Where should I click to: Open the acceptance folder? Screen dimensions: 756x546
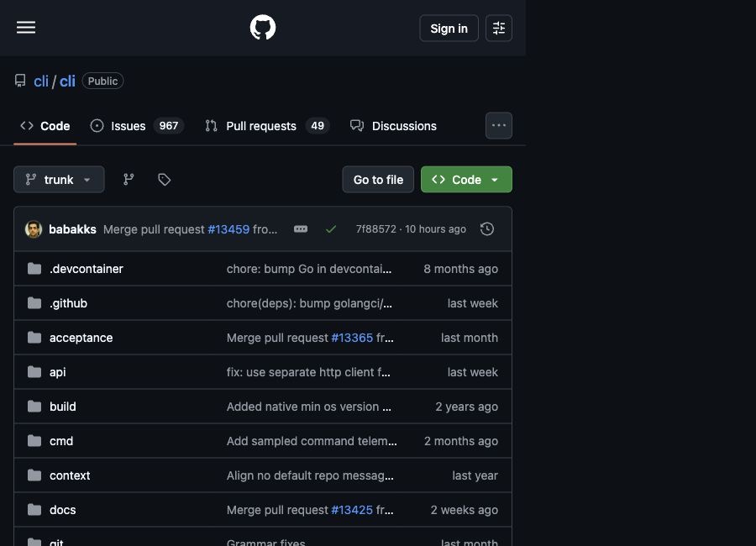point(81,338)
